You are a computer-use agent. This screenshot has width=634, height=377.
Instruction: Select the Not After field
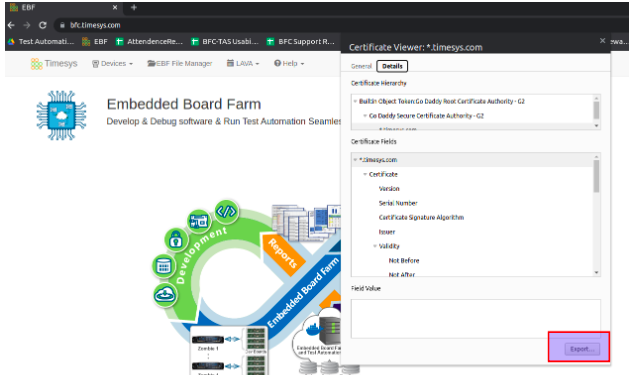[402, 274]
